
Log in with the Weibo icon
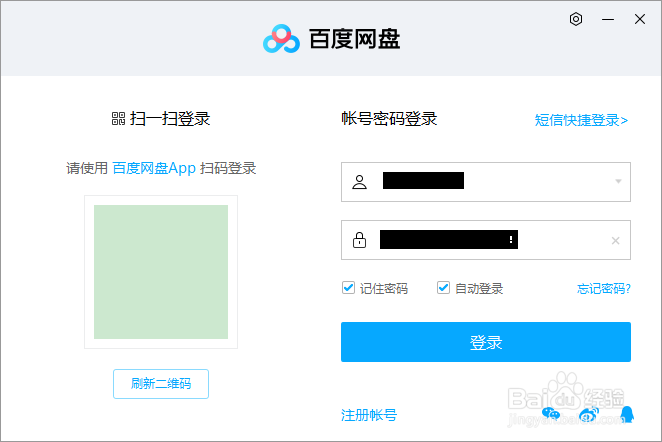pyautogui.click(x=589, y=412)
